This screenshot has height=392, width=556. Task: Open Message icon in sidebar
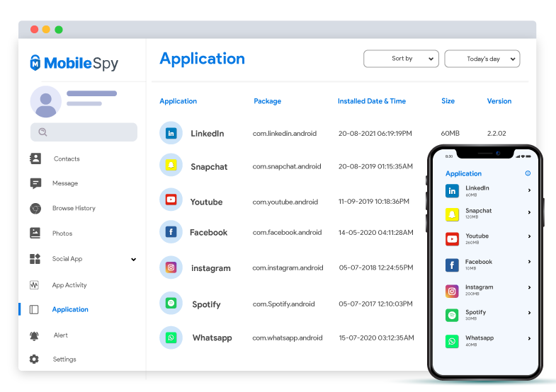point(35,183)
